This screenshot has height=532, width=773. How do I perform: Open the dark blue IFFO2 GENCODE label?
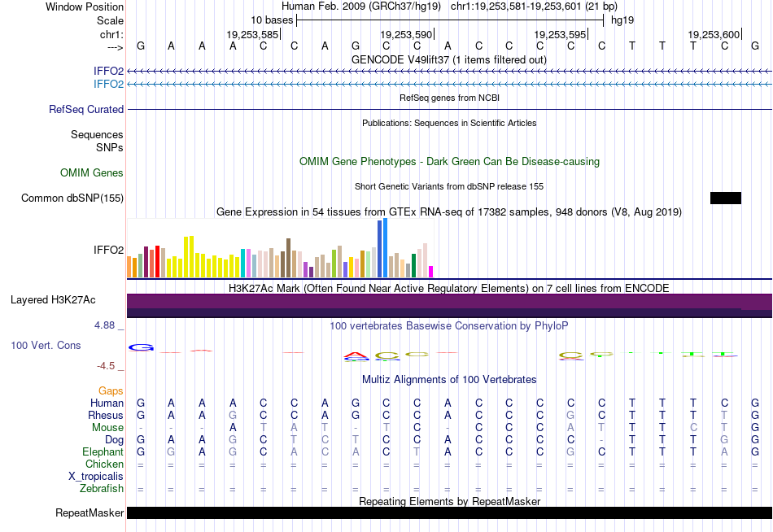point(108,71)
